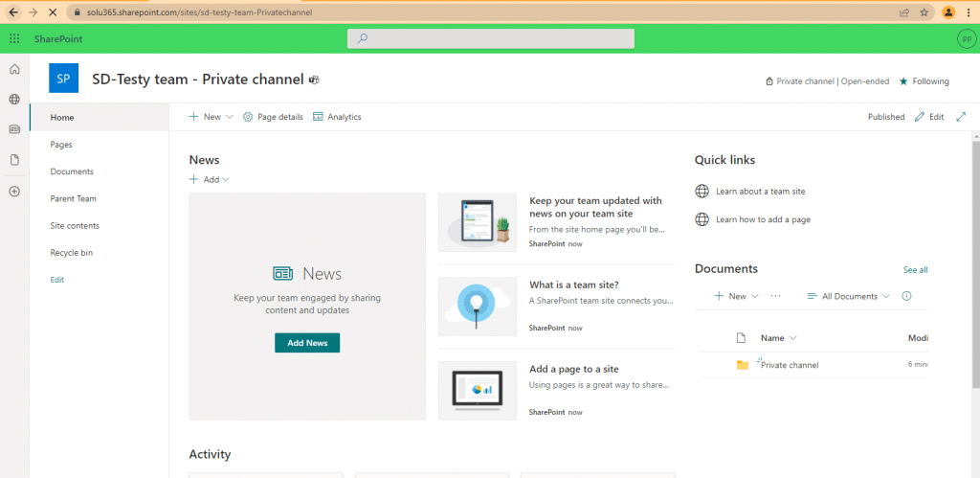Click the file type column icon

[x=742, y=338]
